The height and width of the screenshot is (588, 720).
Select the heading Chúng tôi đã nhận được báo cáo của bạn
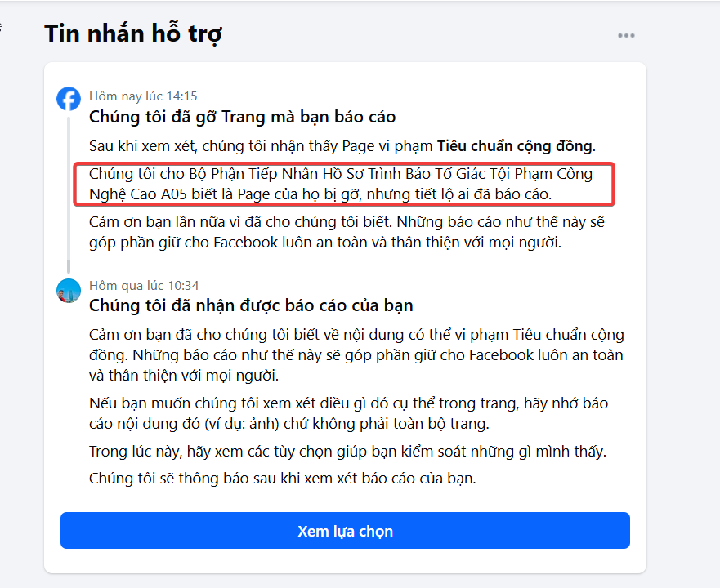pyautogui.click(x=251, y=305)
